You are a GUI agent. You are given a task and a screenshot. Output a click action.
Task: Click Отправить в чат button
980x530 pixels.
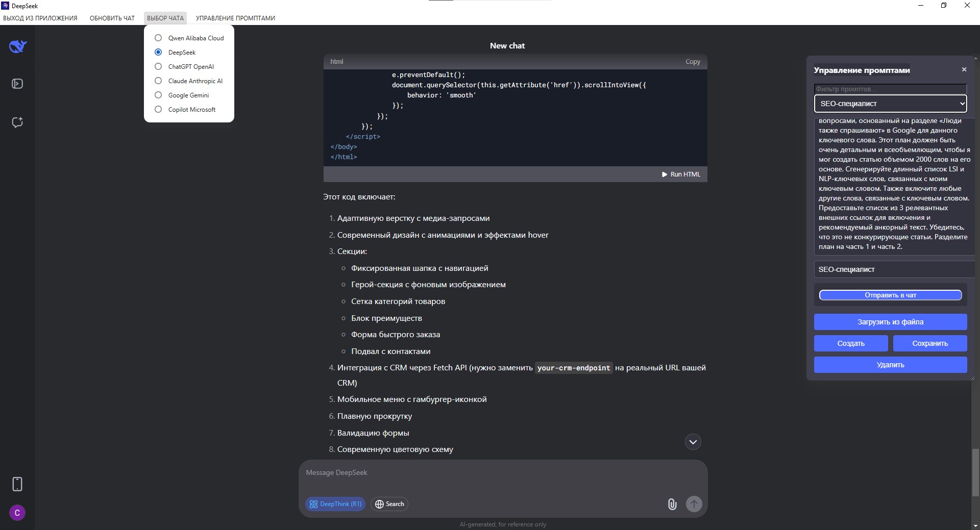890,295
